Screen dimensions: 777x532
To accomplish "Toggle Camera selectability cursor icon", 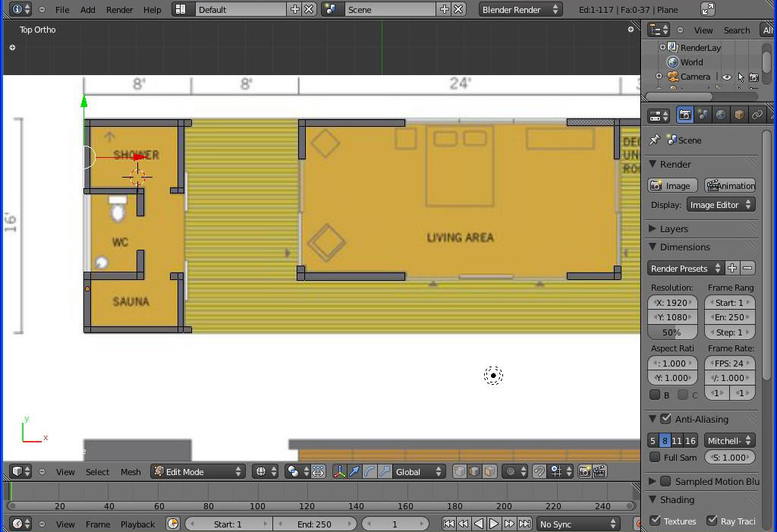I will pos(741,77).
